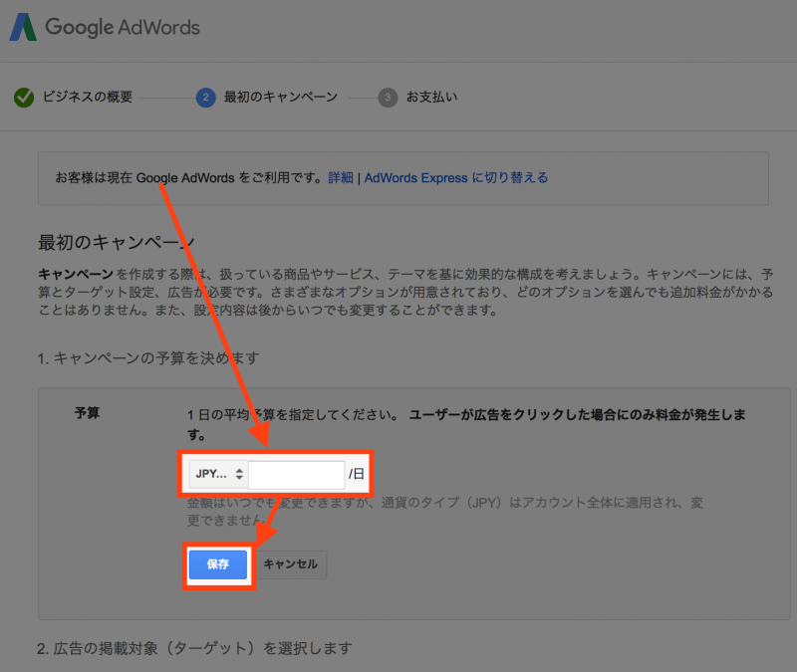This screenshot has width=797, height=672.
Task: Click heading 1. キャンペーンの予算を決めます
Action: coord(148,358)
